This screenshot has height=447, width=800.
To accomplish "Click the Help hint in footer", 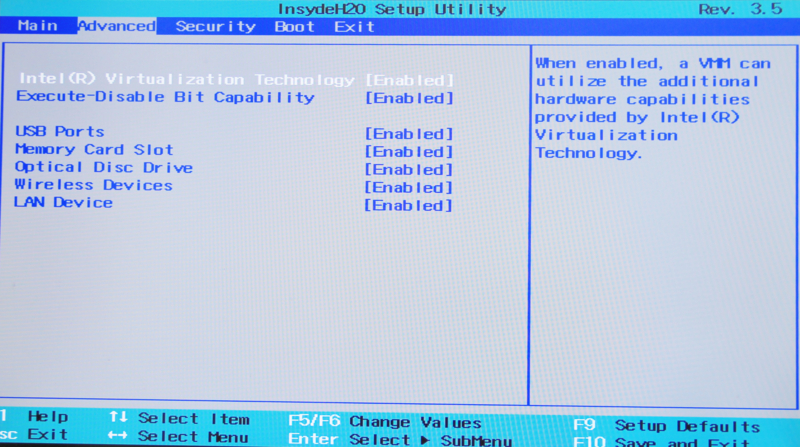I will (35, 416).
